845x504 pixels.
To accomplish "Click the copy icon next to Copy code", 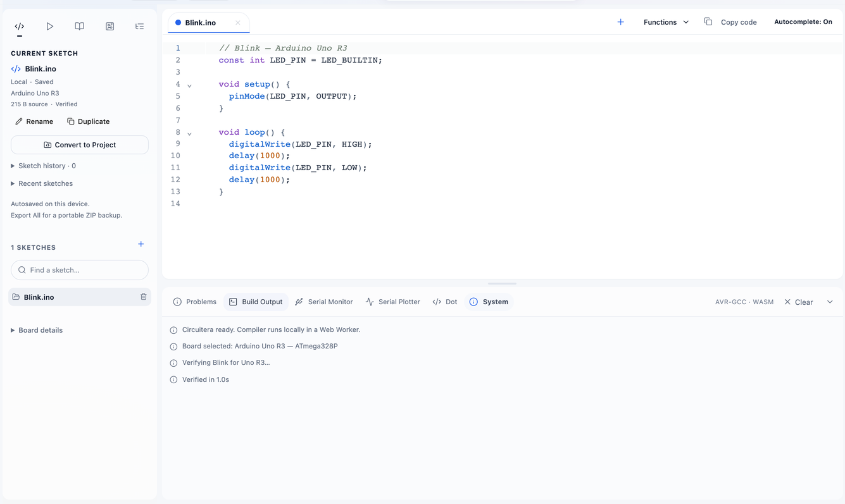I will pos(708,22).
